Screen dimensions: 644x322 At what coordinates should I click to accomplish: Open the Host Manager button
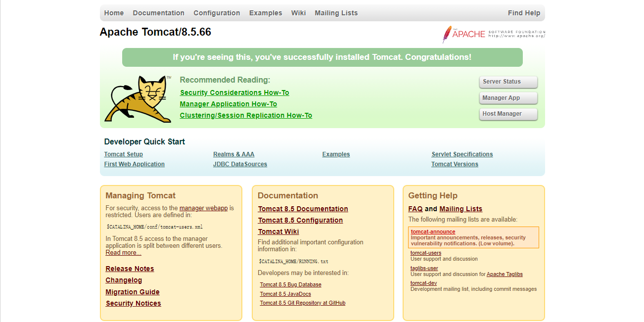508,114
